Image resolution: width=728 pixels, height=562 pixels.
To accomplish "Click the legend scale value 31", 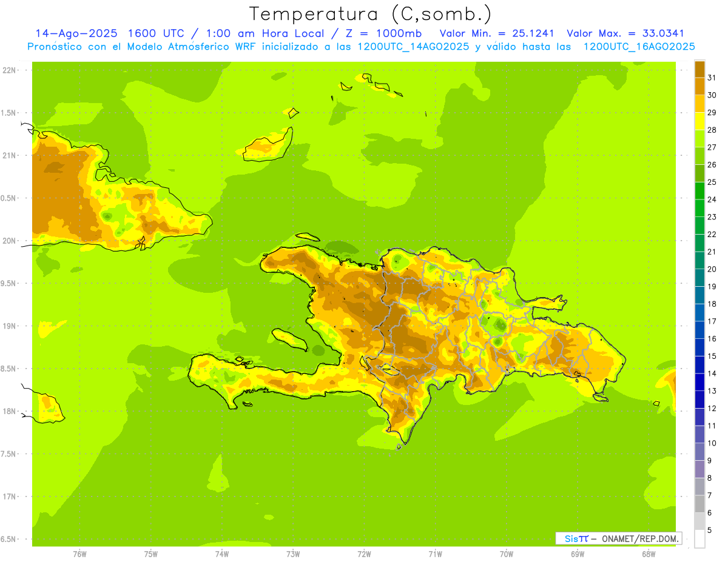I will click(712, 78).
